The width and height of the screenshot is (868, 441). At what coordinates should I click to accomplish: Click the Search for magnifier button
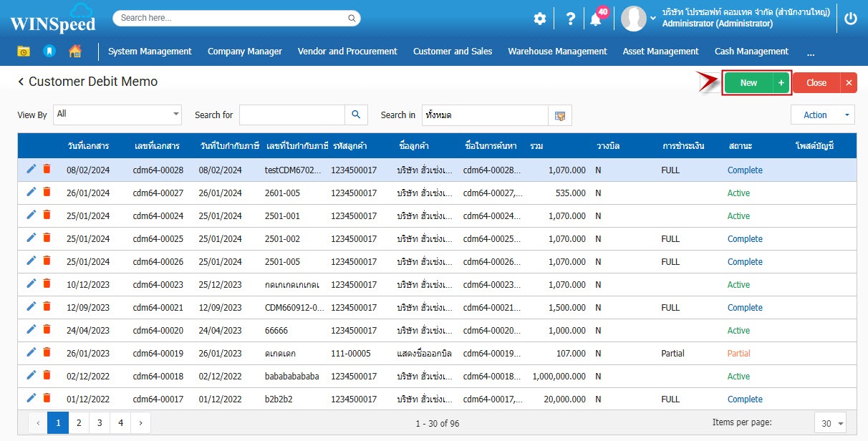[x=356, y=115]
